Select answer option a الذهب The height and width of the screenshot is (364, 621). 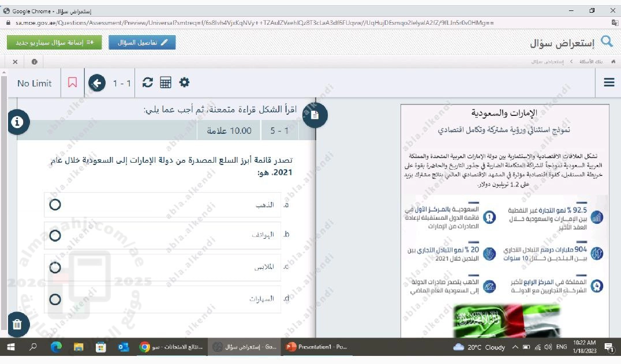tap(55, 205)
